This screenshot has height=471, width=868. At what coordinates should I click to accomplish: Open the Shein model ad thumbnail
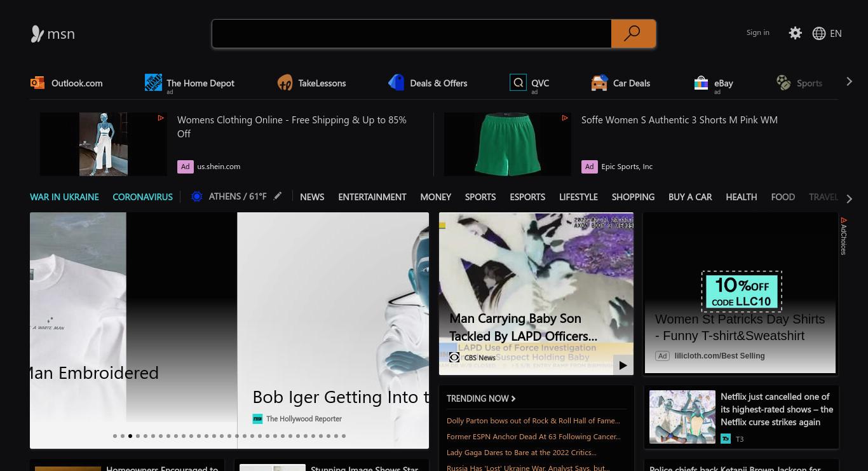pyautogui.click(x=104, y=144)
